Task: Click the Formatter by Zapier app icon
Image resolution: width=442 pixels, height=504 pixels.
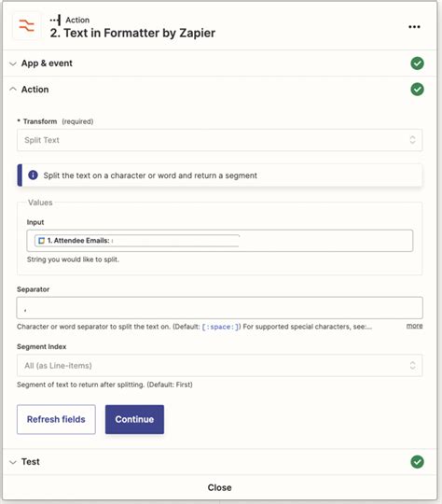Action: [26, 26]
